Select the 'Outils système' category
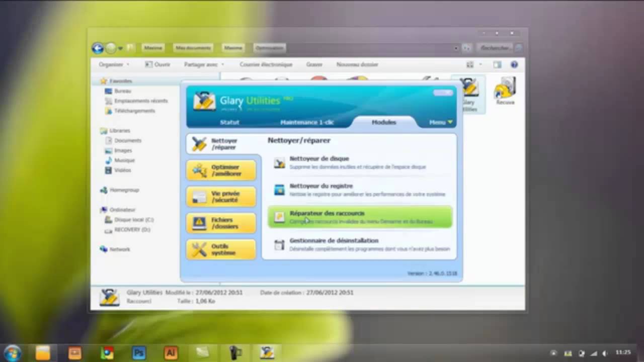Viewport: 644px width, 362px height. click(x=221, y=249)
